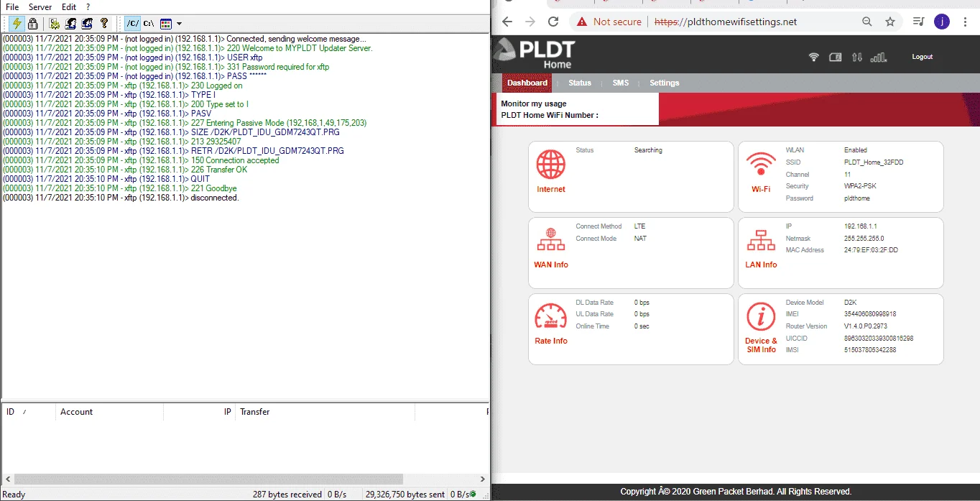This screenshot has width=980, height=501.
Task: Click the Transfer column header
Action: click(x=325, y=412)
